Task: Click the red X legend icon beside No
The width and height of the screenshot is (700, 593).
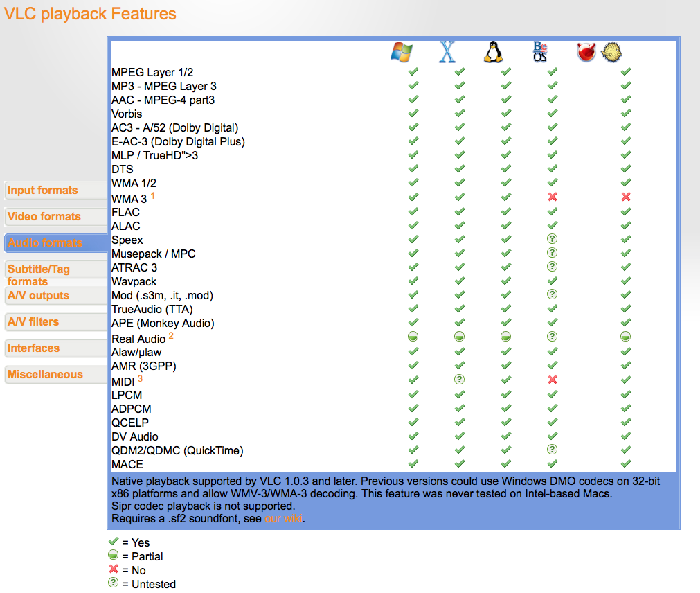Action: coord(114,569)
